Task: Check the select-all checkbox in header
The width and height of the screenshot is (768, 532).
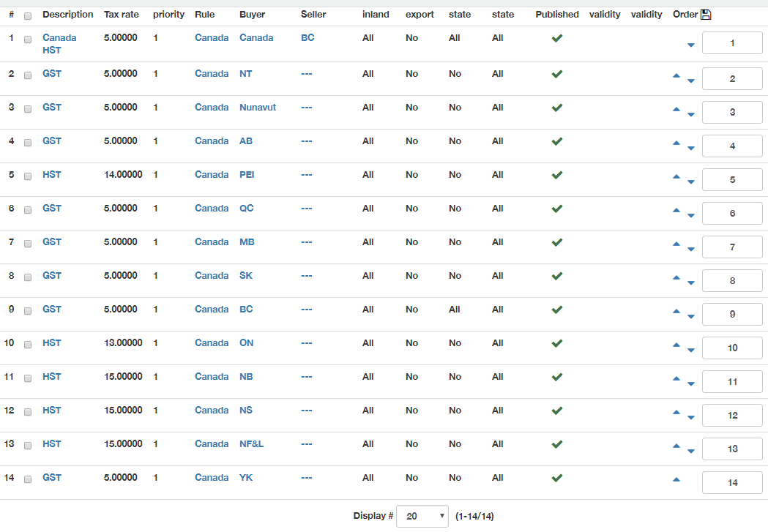Action: click(x=28, y=16)
